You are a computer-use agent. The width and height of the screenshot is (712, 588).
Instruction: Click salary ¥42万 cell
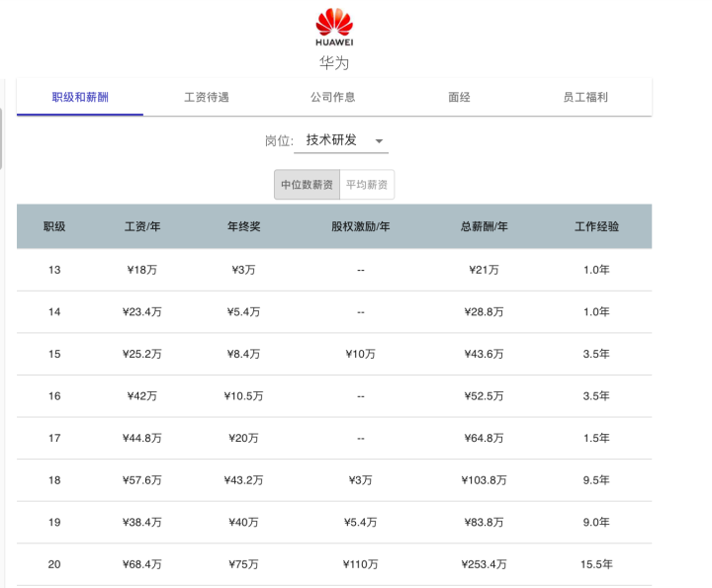(142, 396)
